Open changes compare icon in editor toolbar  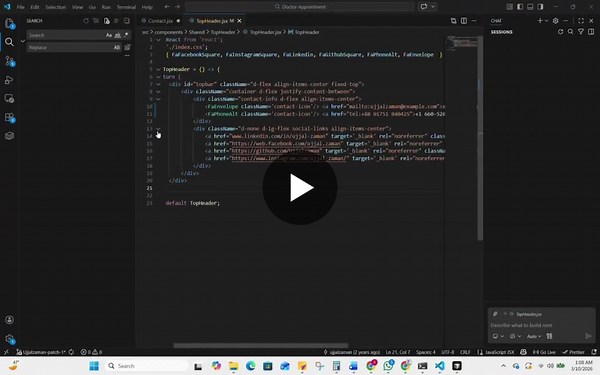(x=453, y=21)
